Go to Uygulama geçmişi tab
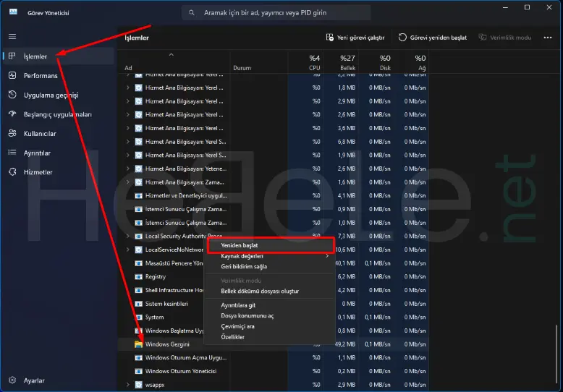Screen dimensions: 563x392 click(58, 95)
